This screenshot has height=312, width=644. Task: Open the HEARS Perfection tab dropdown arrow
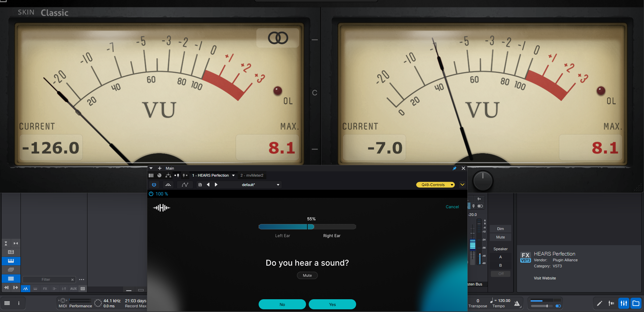click(x=233, y=175)
